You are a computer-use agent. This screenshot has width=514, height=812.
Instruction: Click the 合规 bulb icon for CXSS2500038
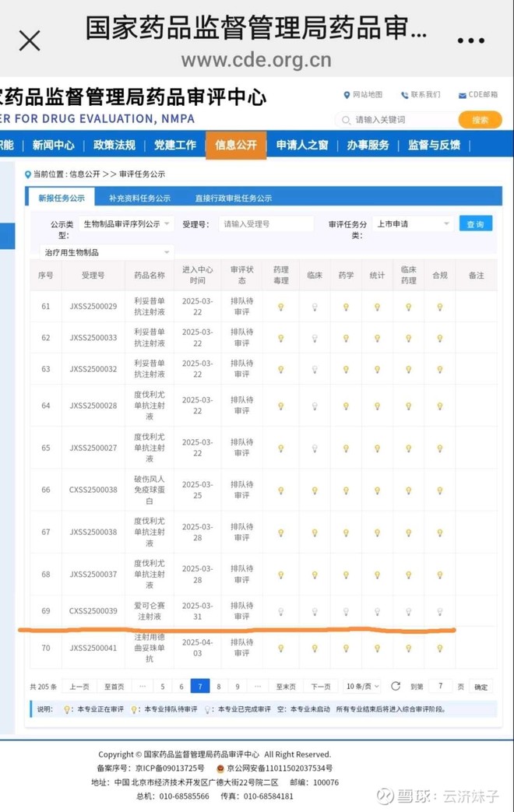tap(440, 490)
